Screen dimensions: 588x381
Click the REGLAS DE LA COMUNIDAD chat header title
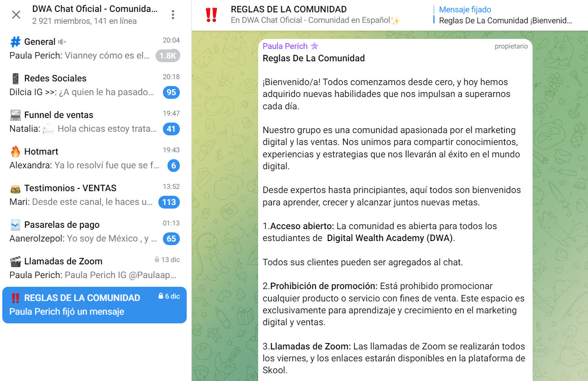pos(289,9)
